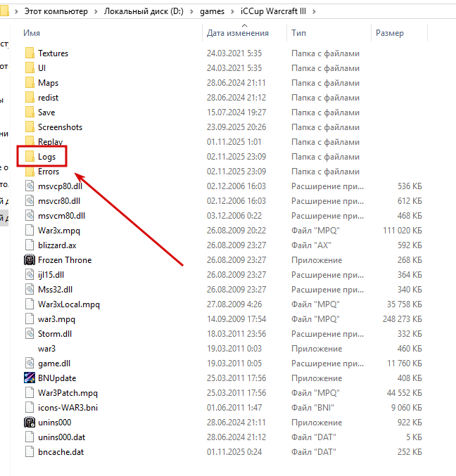The width and height of the screenshot is (456, 476).
Task: Click size 44 552 КБ of War3Patch.mpq
Action: (x=405, y=393)
